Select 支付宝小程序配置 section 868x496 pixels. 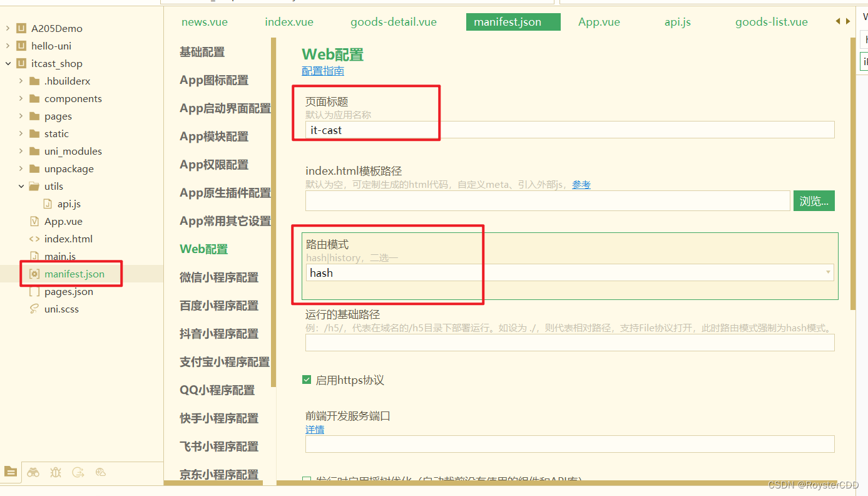coord(225,362)
